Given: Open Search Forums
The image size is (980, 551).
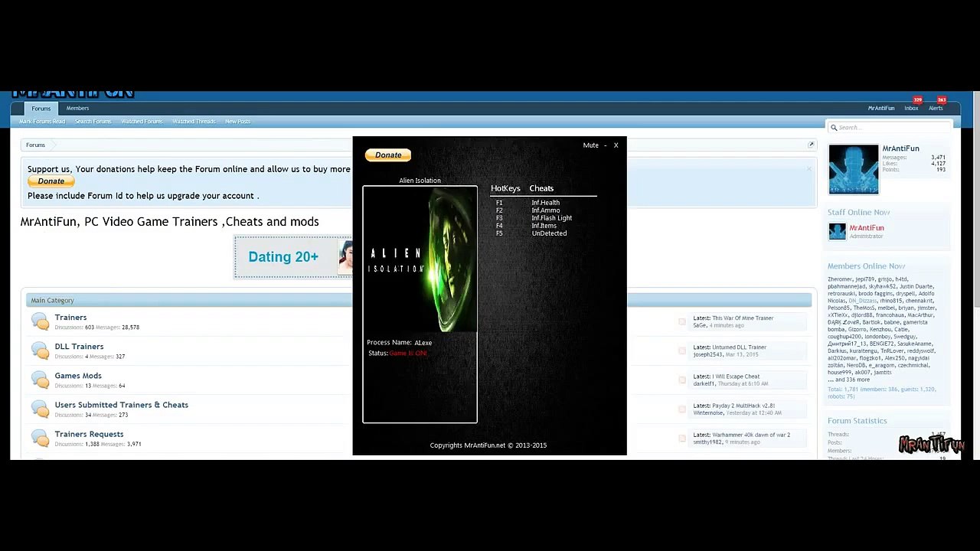Looking at the screenshot, I should [x=93, y=122].
